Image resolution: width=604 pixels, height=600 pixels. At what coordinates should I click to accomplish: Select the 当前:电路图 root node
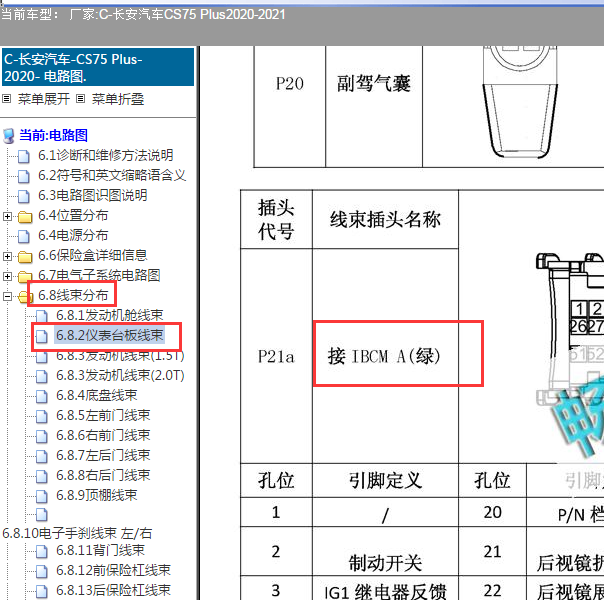(x=54, y=135)
